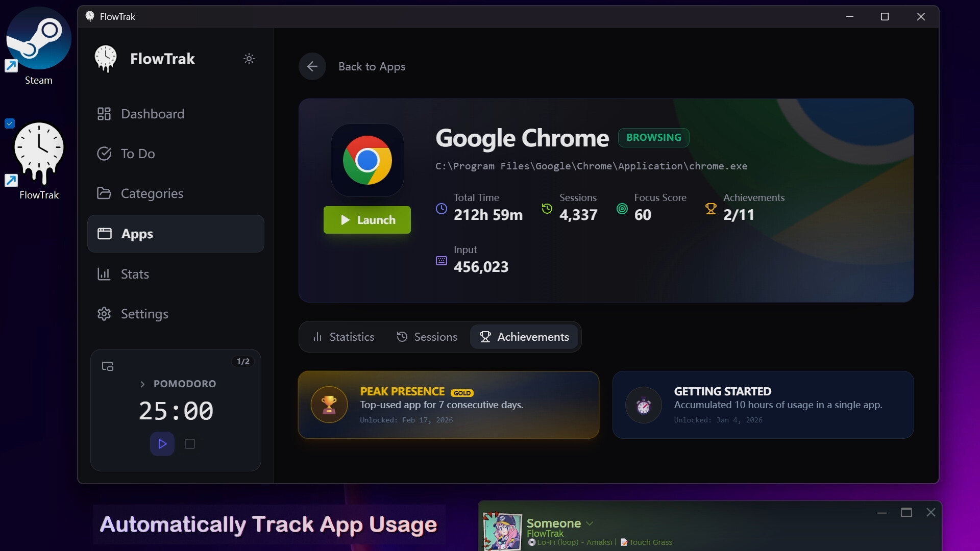The image size is (980, 551).
Task: Open the Getting Started achievement card
Action: tap(763, 405)
